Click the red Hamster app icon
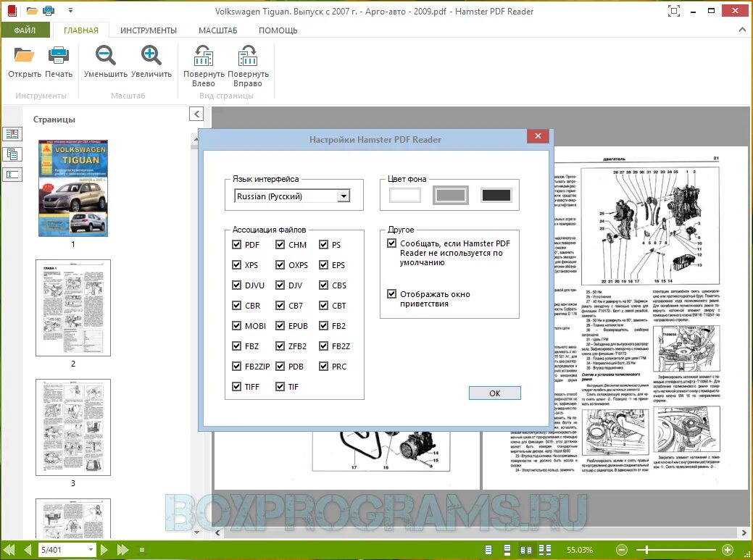 12,10
